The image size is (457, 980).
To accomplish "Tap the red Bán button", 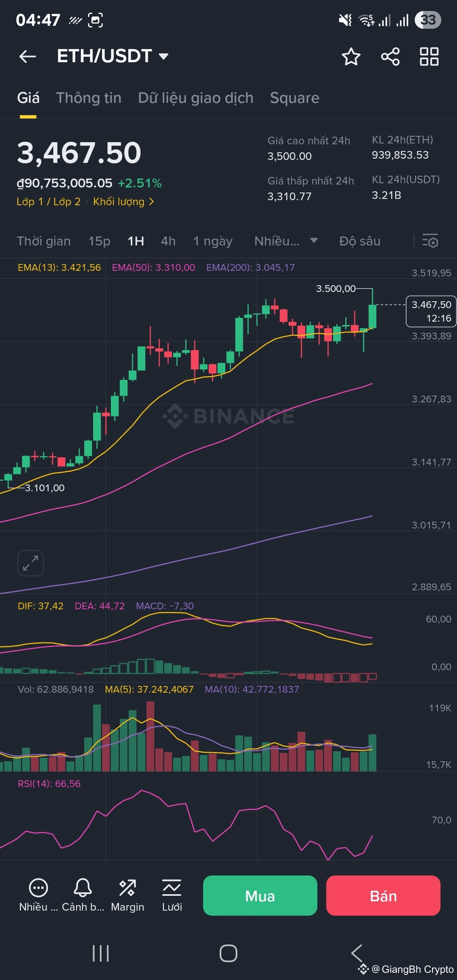I will 383,896.
